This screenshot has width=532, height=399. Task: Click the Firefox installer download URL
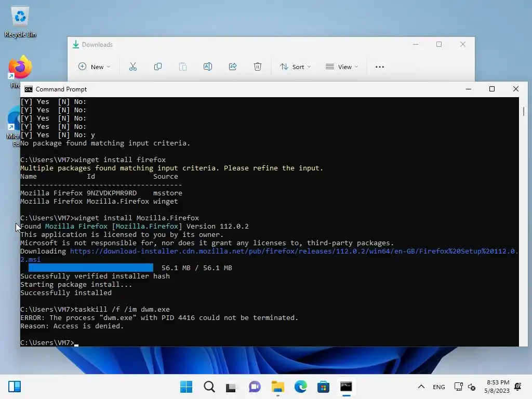pyautogui.click(x=269, y=255)
